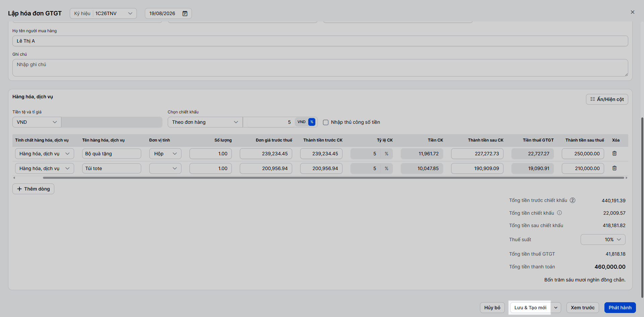Image resolution: width=644 pixels, height=317 pixels.
Task: Open the calendar date picker icon
Action: [x=185, y=13]
